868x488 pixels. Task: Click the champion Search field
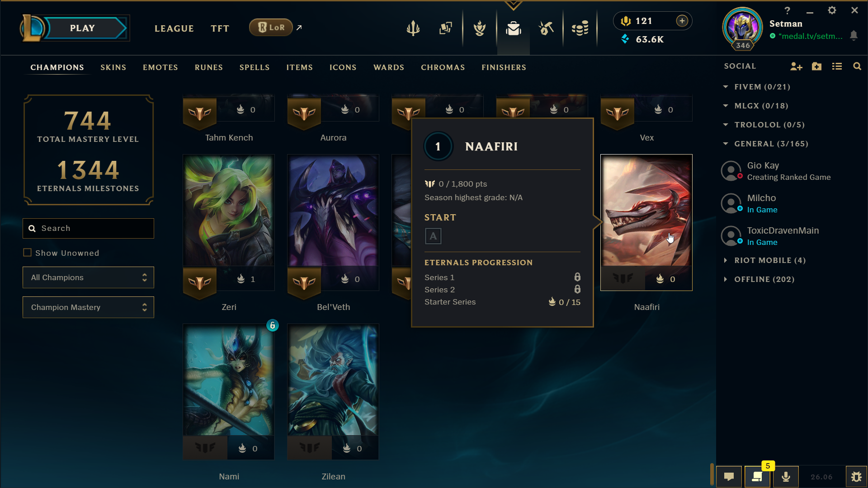click(88, 229)
